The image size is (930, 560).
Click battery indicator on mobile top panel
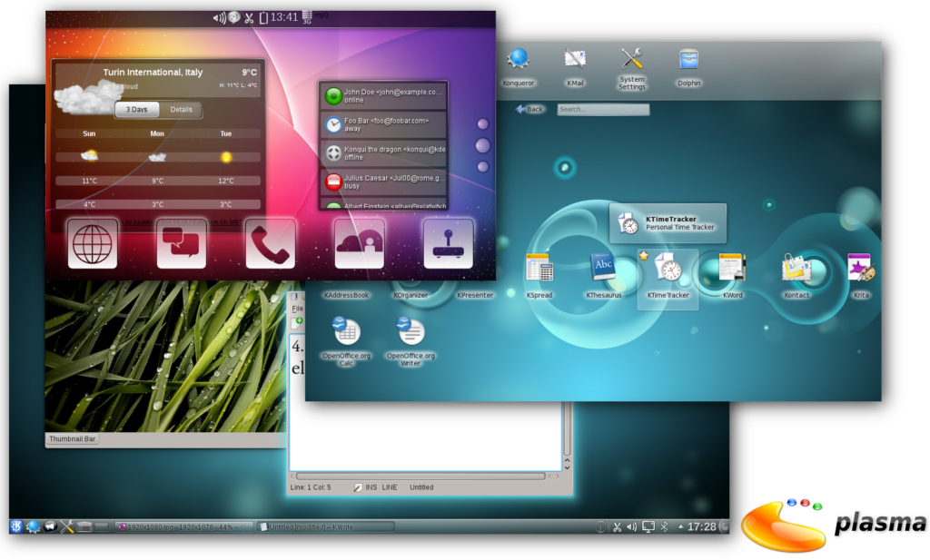click(x=263, y=18)
